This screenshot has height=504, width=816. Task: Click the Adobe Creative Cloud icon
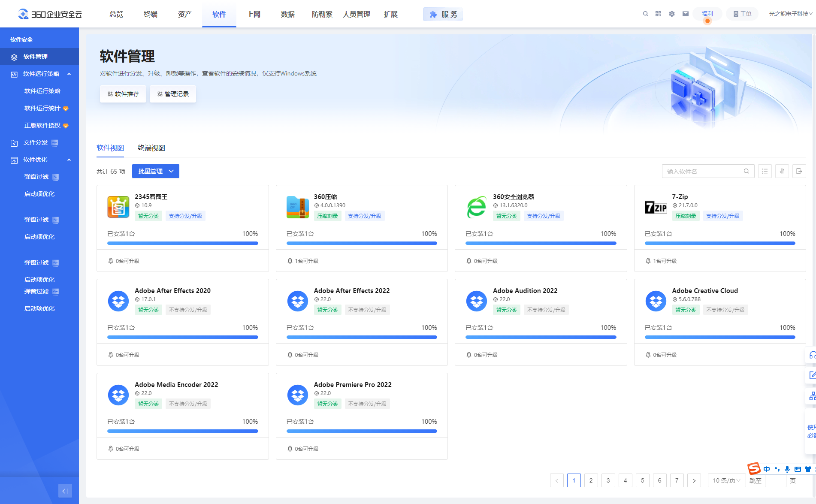[x=656, y=301]
